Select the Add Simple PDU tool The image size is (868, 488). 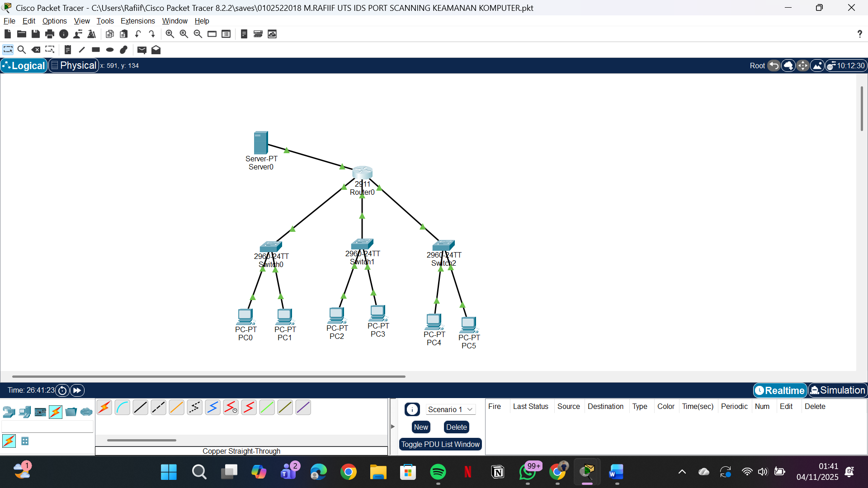[142, 50]
